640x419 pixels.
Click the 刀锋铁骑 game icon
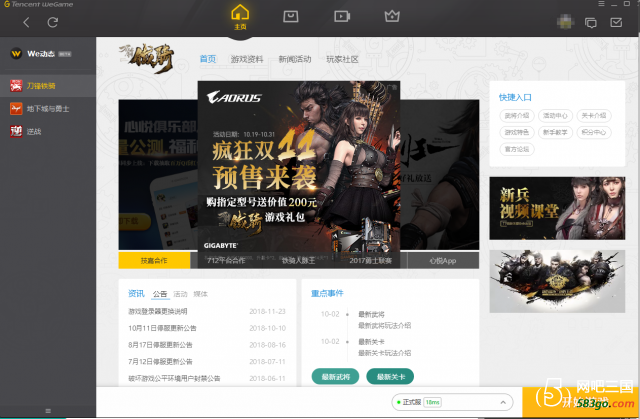click(x=16, y=86)
